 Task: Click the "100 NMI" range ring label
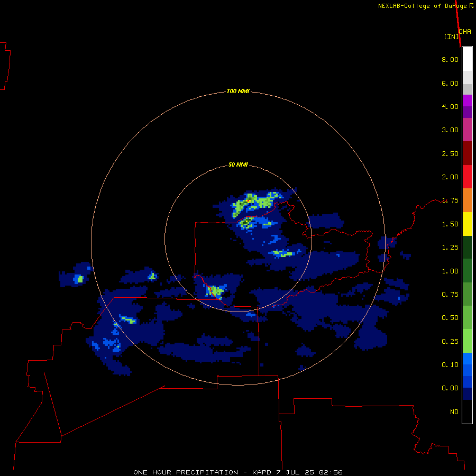click(x=238, y=91)
